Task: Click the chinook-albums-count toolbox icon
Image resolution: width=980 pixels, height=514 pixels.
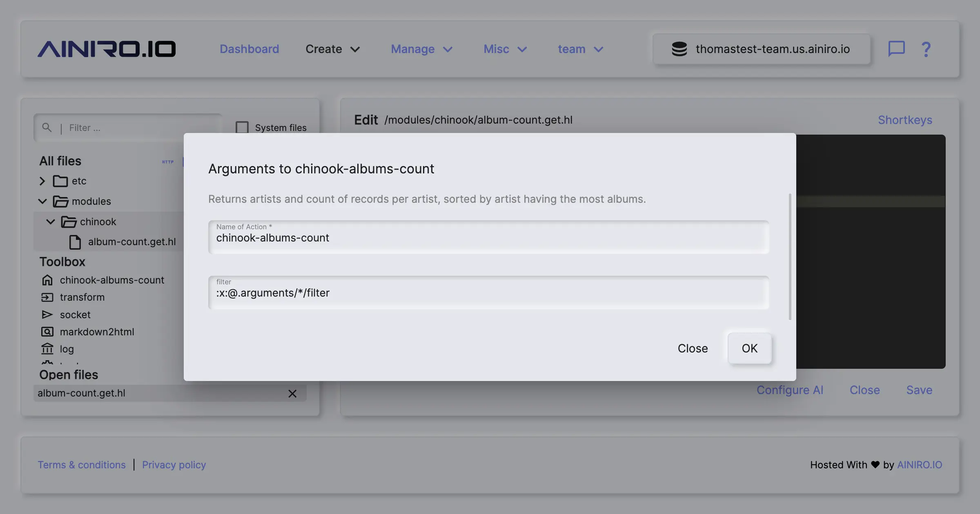Action: point(47,280)
